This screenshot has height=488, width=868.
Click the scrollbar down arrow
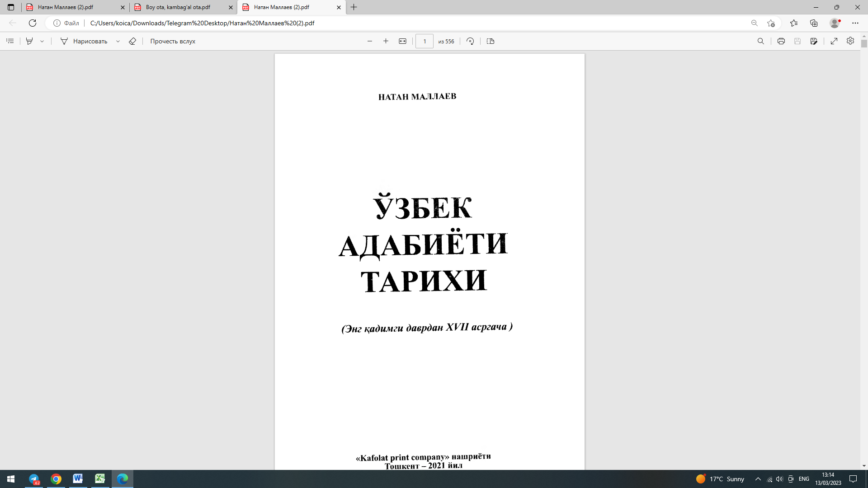864,466
